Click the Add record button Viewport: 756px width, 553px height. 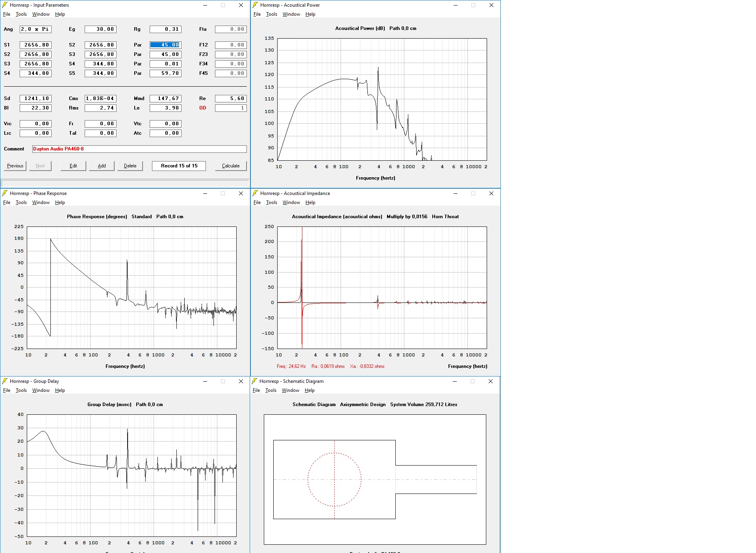(102, 166)
